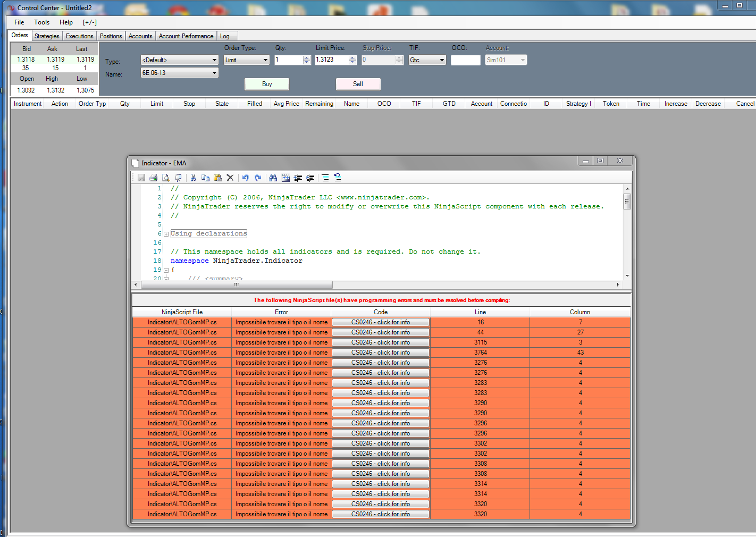Screen dimensions: 756x537
Task: Click the NinjaScript File column header
Action: [x=182, y=312]
